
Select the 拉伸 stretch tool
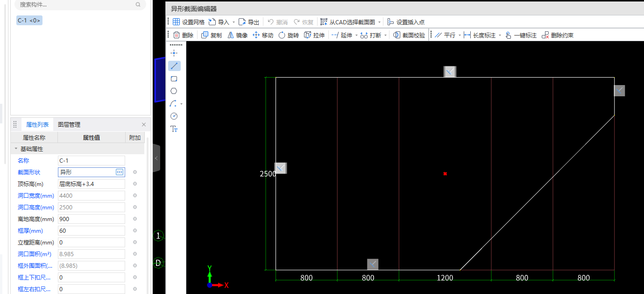(314, 35)
